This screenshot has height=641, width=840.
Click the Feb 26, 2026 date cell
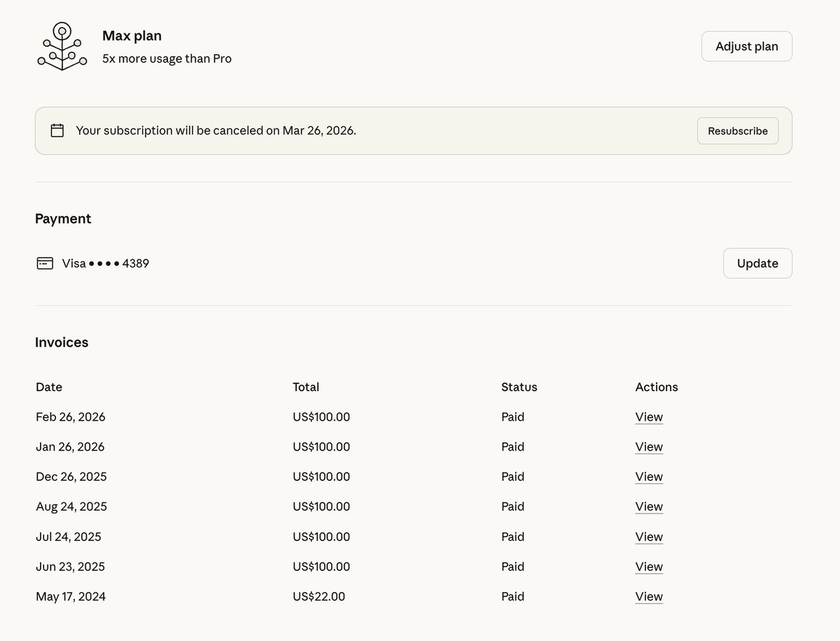pos(71,417)
